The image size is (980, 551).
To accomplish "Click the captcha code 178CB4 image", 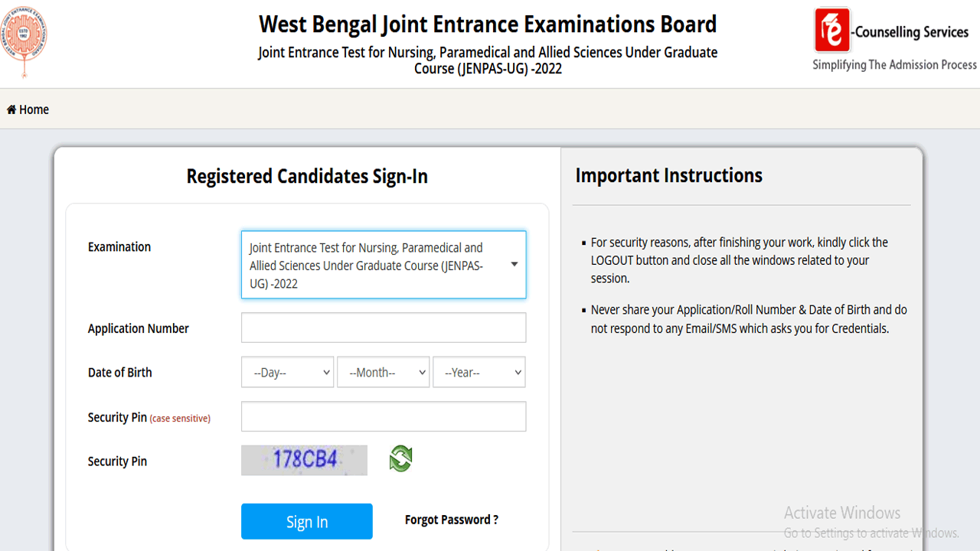I will 304,460.
